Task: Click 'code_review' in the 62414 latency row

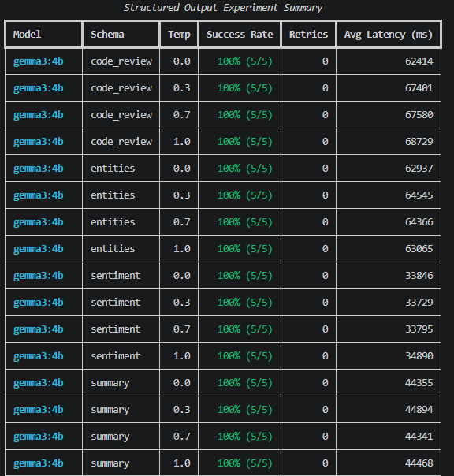Action: (x=121, y=61)
